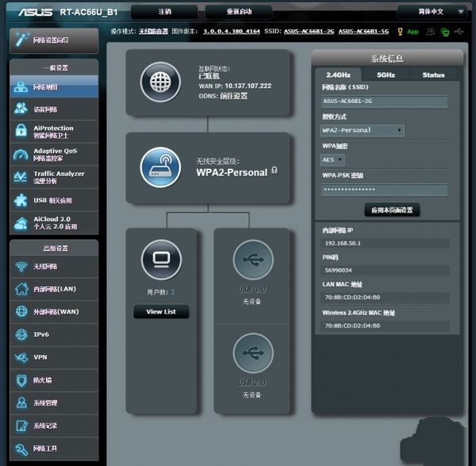The image size is (476, 466).
Task: Select the USB 3.0 device icon
Action: pos(253,259)
